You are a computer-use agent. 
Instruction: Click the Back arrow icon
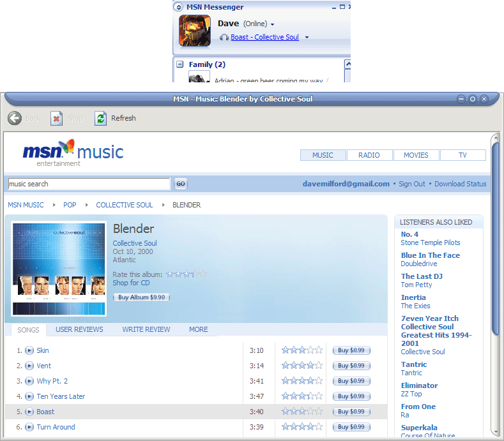tap(15, 118)
